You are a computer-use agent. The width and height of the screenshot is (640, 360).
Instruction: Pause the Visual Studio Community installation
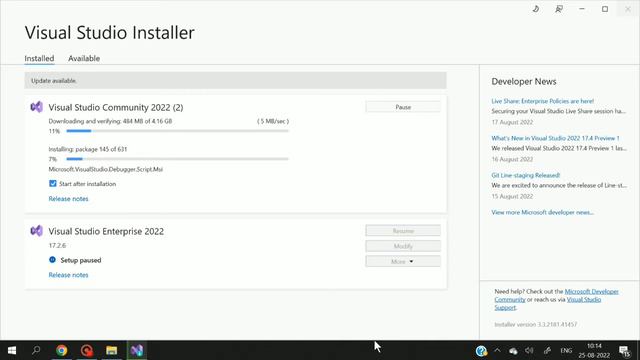(403, 107)
